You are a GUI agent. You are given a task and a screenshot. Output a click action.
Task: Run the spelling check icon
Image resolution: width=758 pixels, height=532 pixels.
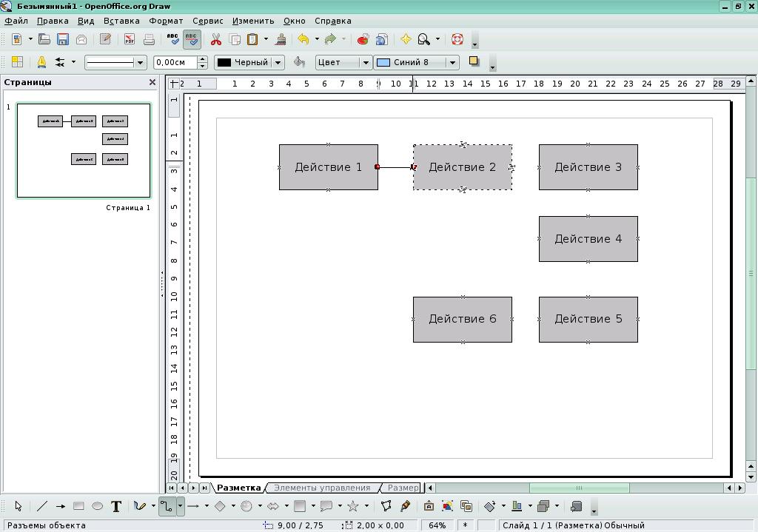pyautogui.click(x=172, y=39)
